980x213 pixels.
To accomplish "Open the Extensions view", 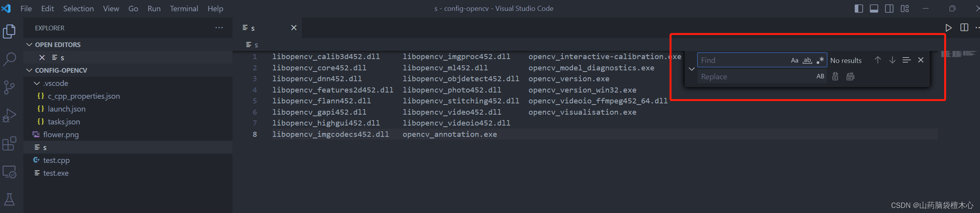I will (x=9, y=143).
